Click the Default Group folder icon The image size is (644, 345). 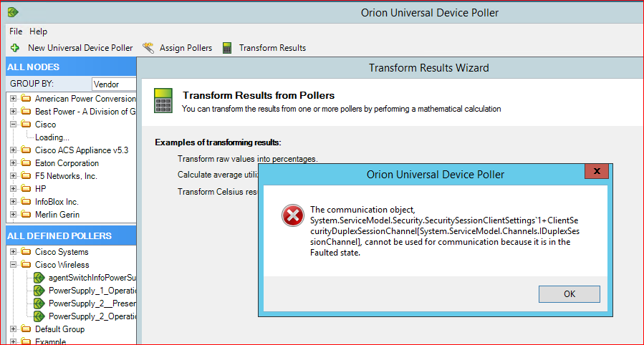click(x=26, y=329)
